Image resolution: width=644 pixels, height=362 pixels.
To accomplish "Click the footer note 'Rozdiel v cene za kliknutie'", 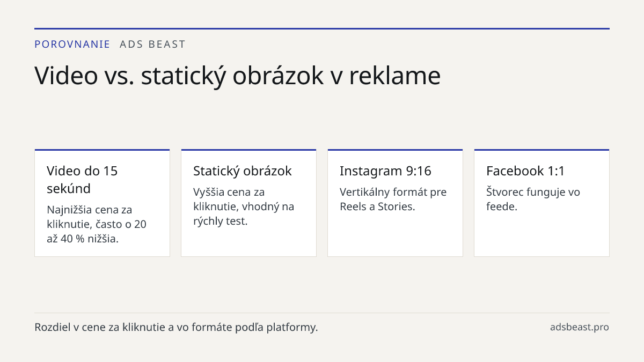I will pos(176,327).
